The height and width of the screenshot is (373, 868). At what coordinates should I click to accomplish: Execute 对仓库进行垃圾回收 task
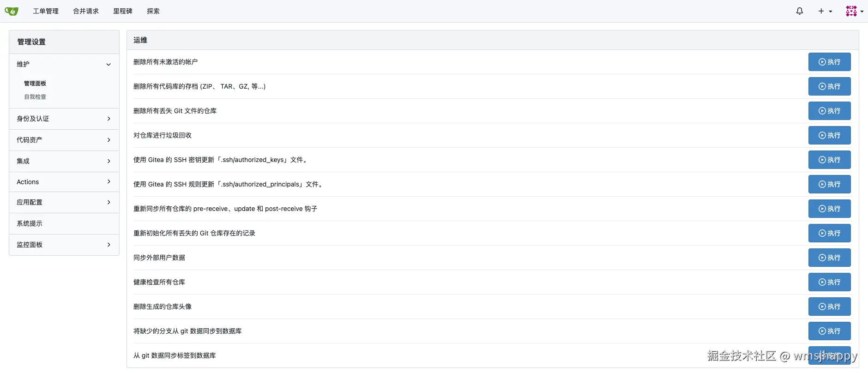(829, 135)
